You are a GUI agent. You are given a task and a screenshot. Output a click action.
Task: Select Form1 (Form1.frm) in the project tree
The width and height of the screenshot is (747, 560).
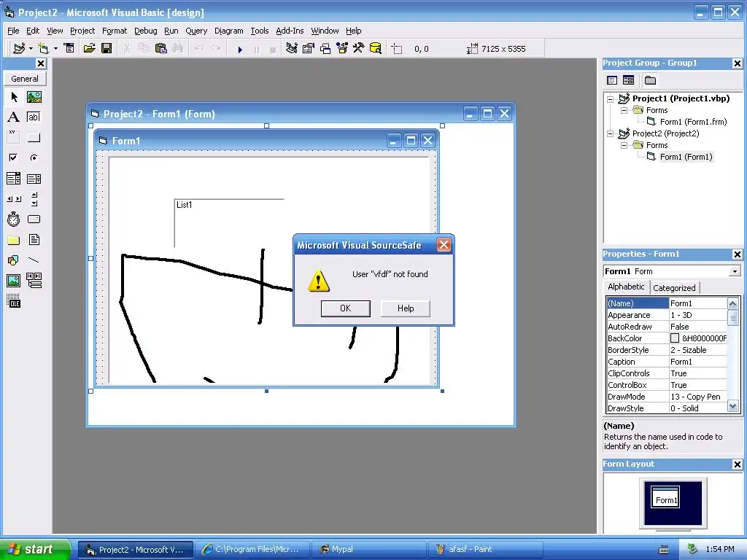[x=693, y=122]
